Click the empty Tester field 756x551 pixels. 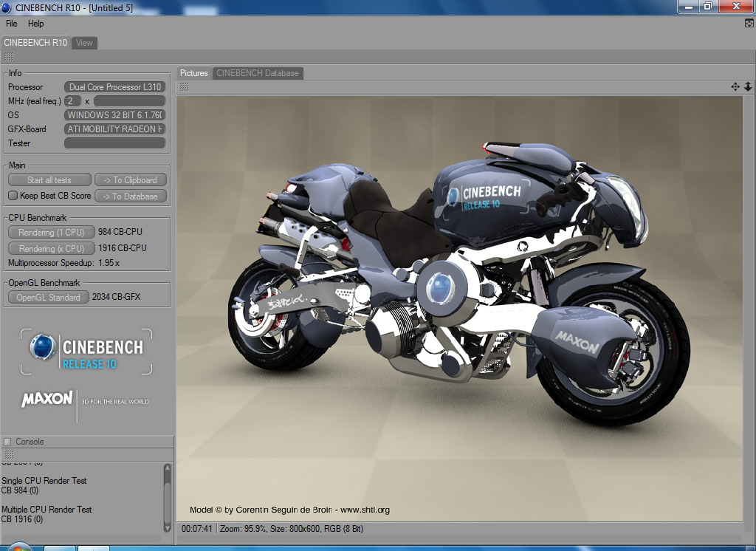coord(114,143)
